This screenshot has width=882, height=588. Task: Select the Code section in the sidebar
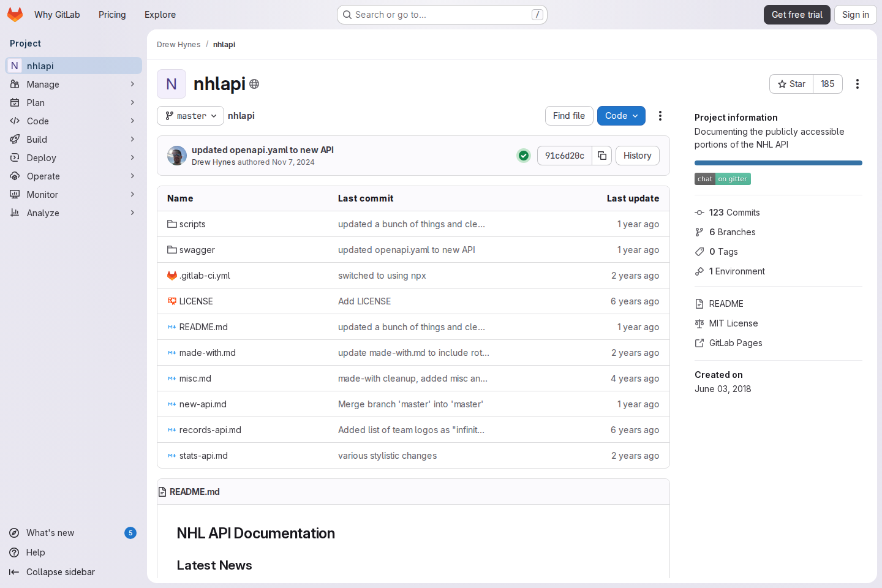tap(37, 121)
